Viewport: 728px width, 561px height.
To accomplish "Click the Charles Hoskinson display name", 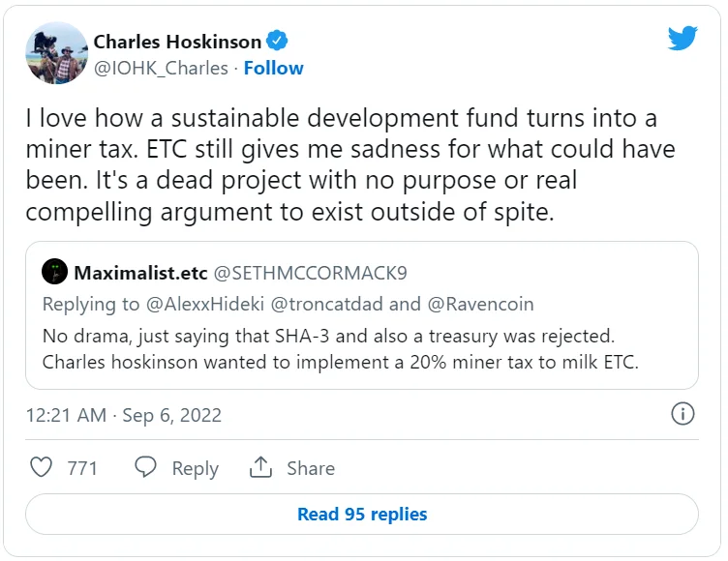I will point(177,42).
